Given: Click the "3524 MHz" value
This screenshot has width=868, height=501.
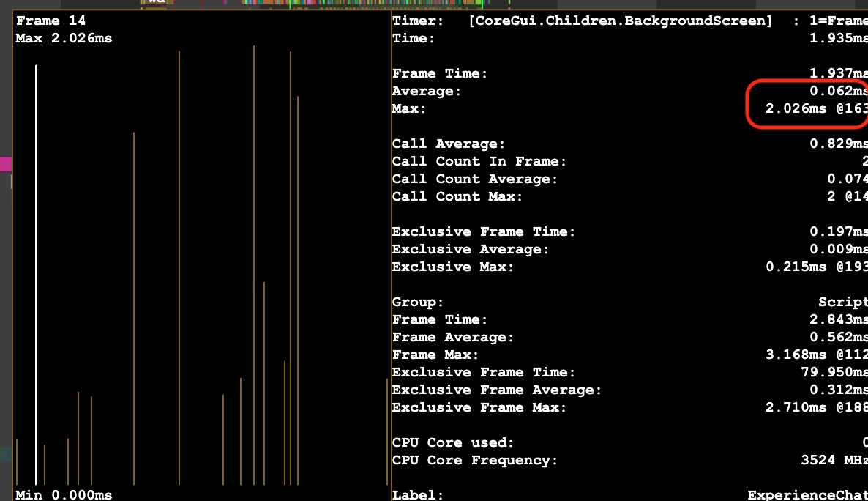Looking at the screenshot, I should coord(834,461).
